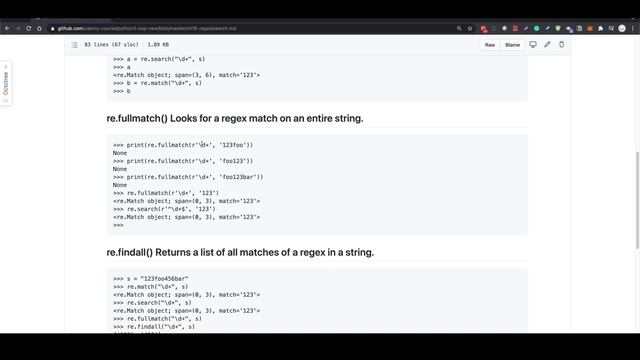Click the purple feather extension icon
The height and width of the screenshot is (360, 640).
tap(526, 29)
